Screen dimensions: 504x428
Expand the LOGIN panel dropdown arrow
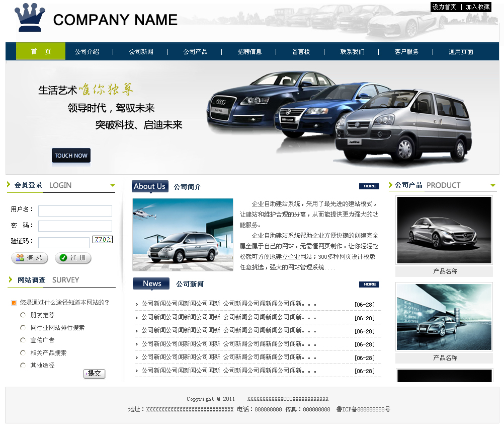(x=112, y=186)
